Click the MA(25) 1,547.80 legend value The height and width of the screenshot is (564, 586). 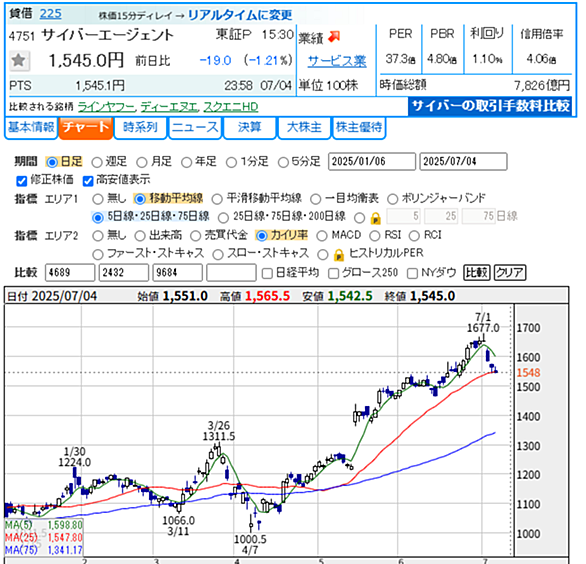(x=65, y=537)
